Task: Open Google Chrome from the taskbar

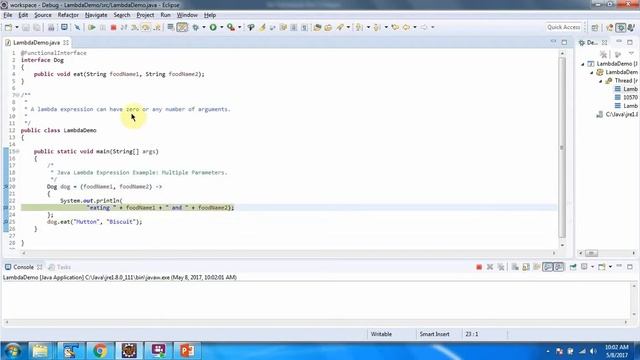Action: click(100, 351)
